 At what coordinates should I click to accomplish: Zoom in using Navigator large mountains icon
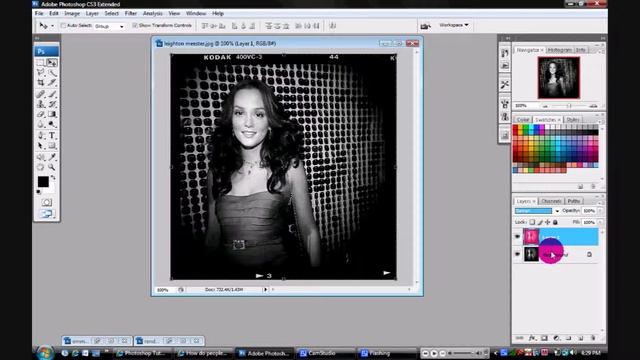[x=593, y=106]
